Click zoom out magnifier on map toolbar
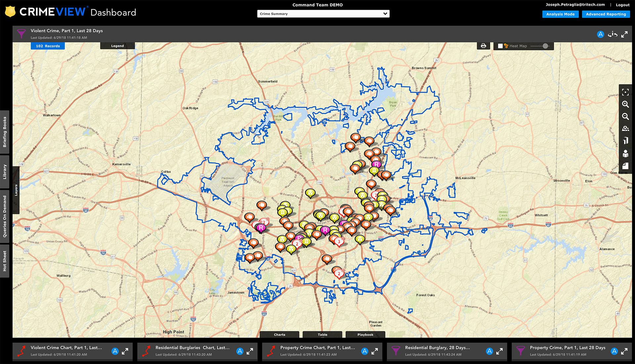This screenshot has width=635, height=364. 625,116
